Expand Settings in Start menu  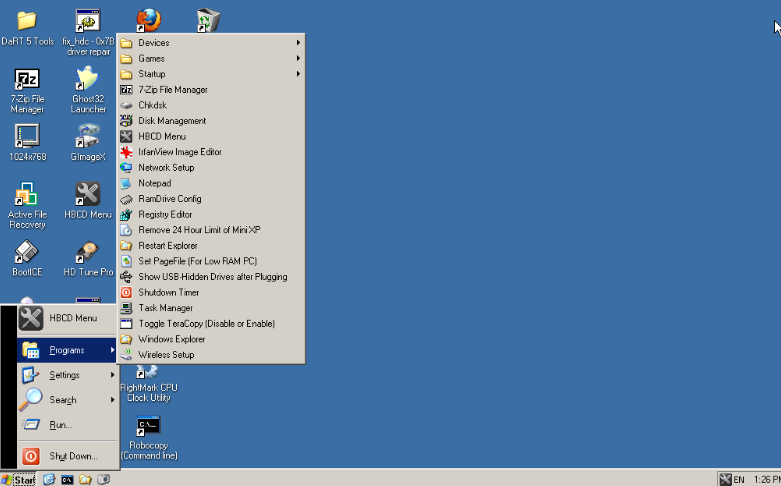[x=67, y=375]
